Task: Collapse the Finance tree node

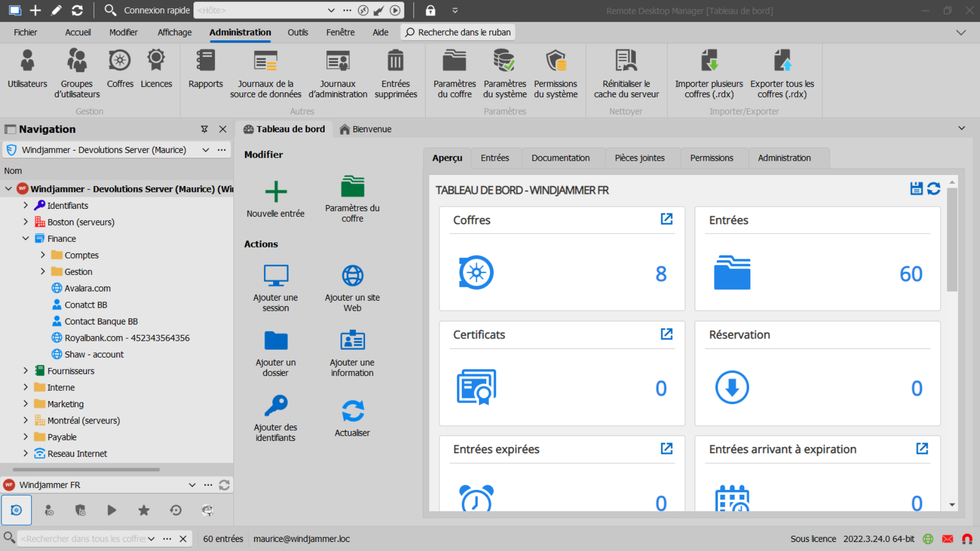Action: coord(26,238)
